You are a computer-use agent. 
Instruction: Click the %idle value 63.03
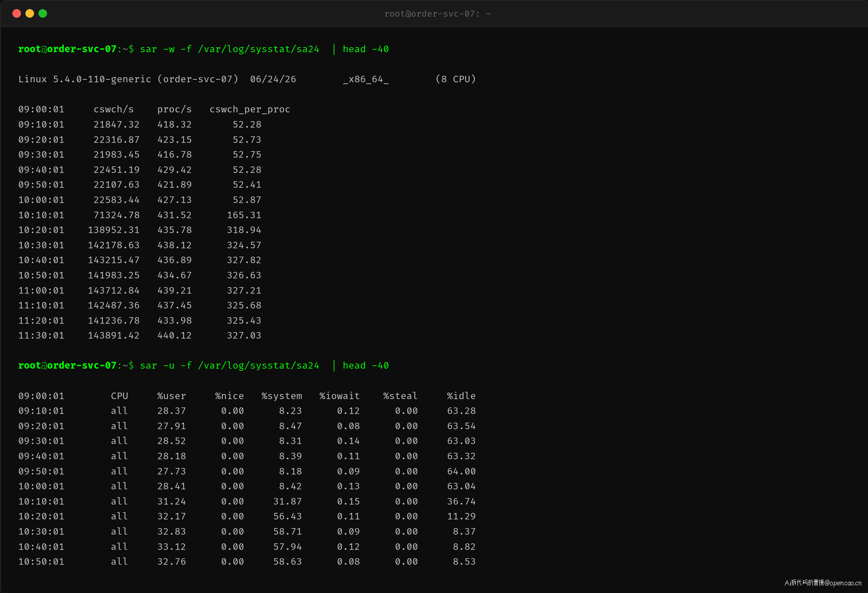pyautogui.click(x=461, y=441)
